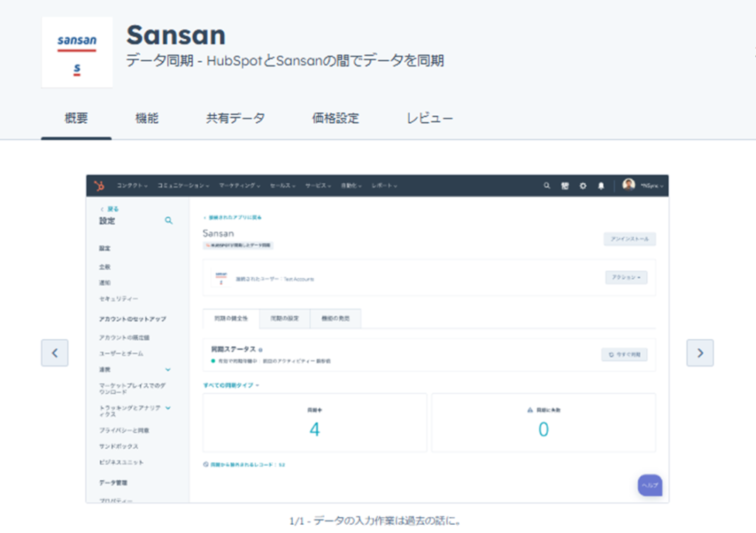The width and height of the screenshot is (756, 533).
Task: Switch to the 機能 tab
Action: point(147,118)
